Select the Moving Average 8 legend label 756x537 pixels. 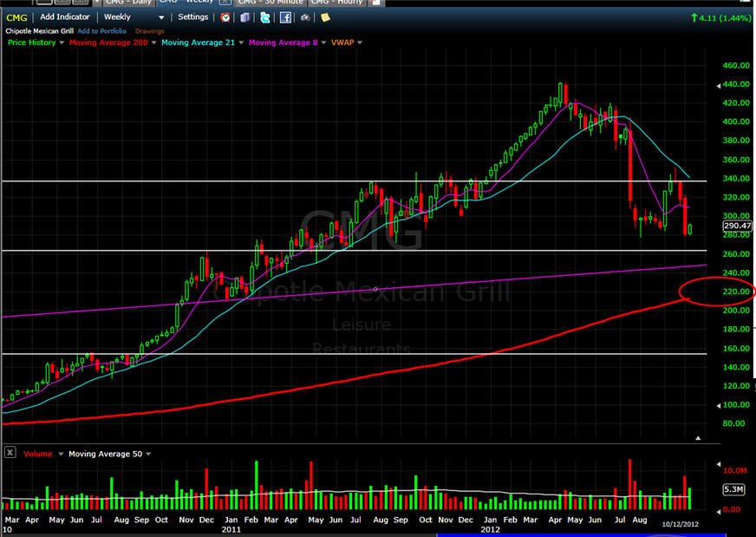point(283,43)
